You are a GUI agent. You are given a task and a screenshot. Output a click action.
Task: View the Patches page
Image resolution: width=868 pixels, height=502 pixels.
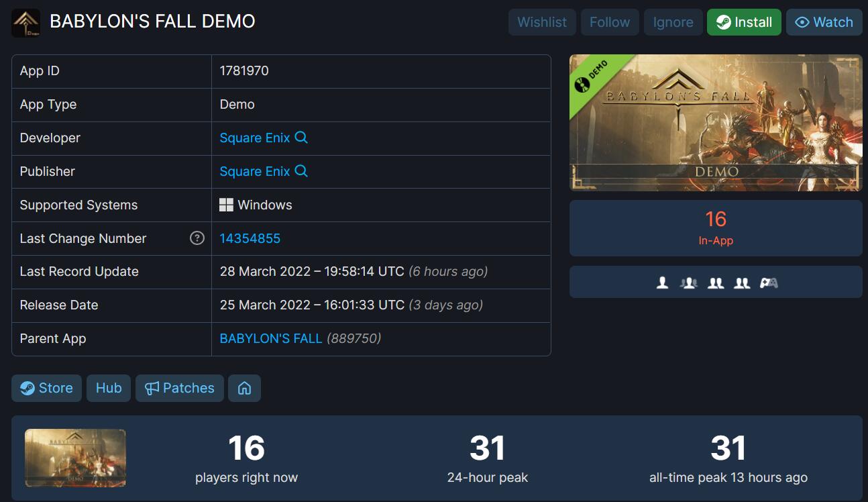tap(179, 389)
